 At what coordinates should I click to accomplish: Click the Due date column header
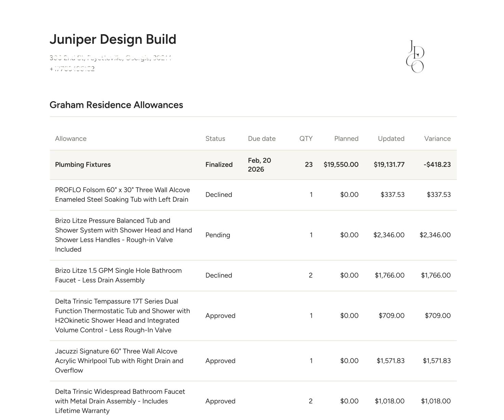point(262,139)
